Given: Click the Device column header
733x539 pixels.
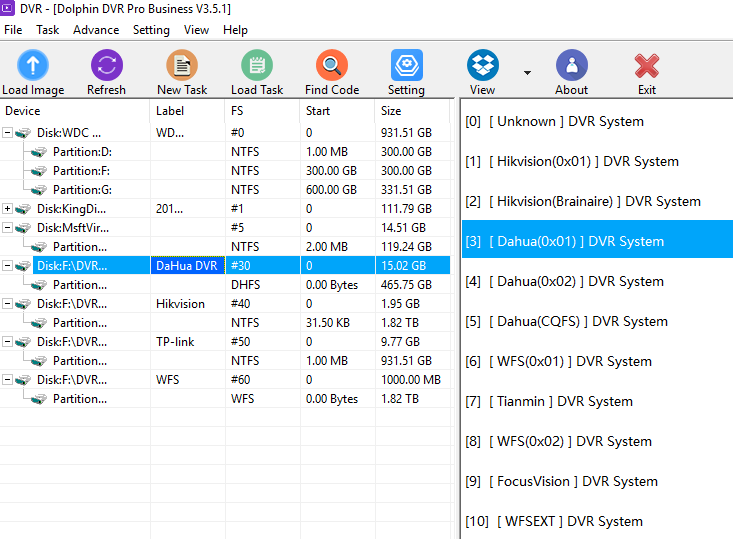Looking at the screenshot, I should tap(75, 111).
